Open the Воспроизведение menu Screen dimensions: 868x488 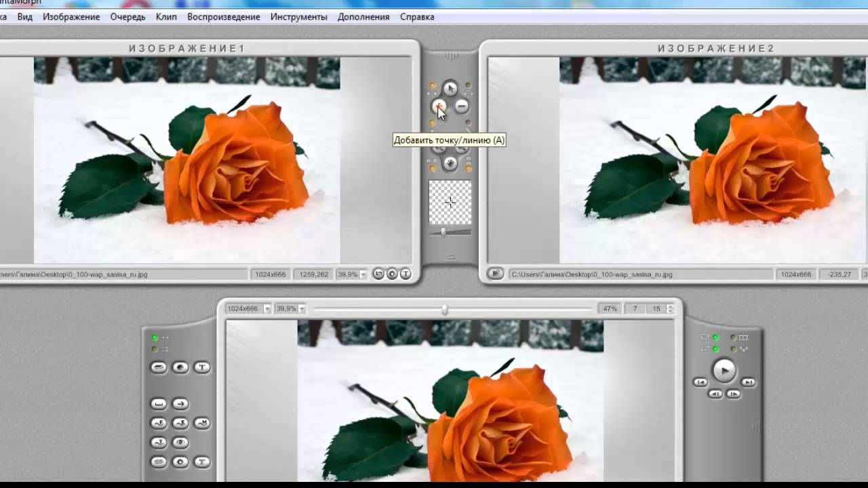tap(224, 17)
